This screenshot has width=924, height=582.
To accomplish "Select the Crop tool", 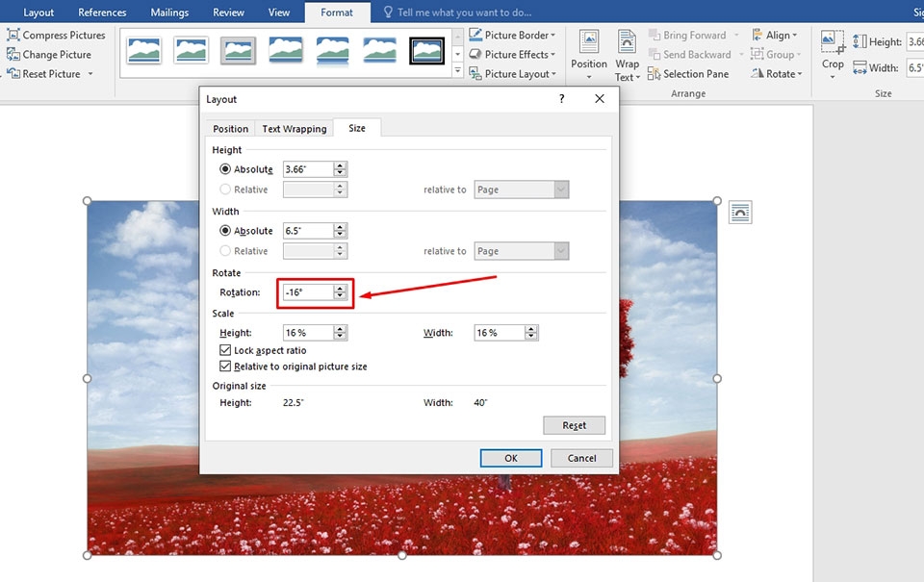I will click(x=833, y=50).
